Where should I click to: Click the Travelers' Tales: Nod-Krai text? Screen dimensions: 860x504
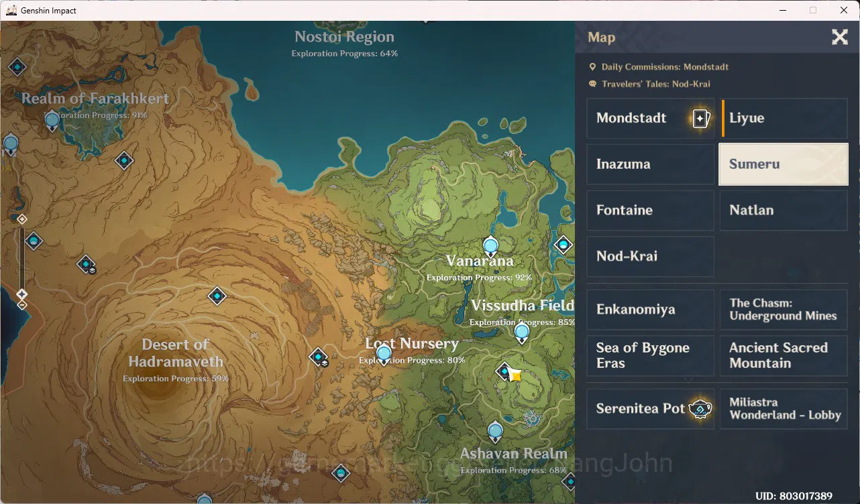[656, 84]
